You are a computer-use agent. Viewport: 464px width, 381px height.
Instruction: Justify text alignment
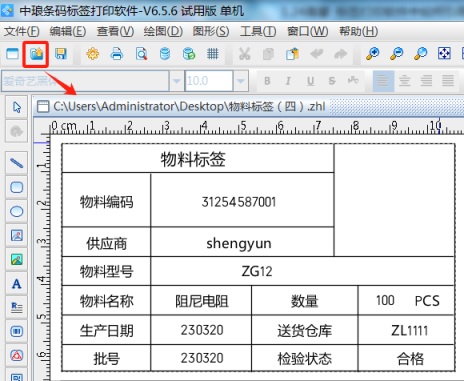[x=448, y=81]
